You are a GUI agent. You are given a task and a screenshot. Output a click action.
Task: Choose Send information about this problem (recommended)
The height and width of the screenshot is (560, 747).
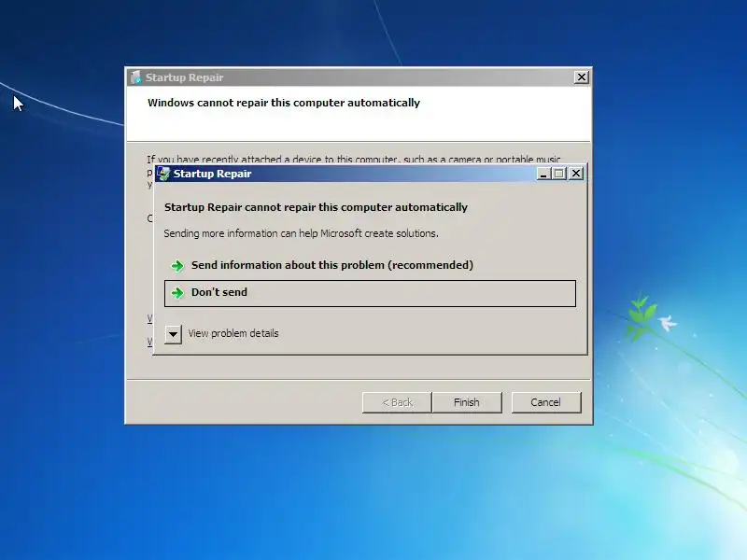pyautogui.click(x=370, y=265)
